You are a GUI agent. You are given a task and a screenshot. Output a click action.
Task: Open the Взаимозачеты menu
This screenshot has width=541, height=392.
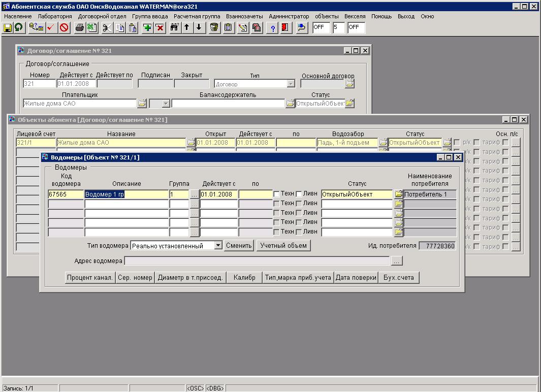pos(244,16)
